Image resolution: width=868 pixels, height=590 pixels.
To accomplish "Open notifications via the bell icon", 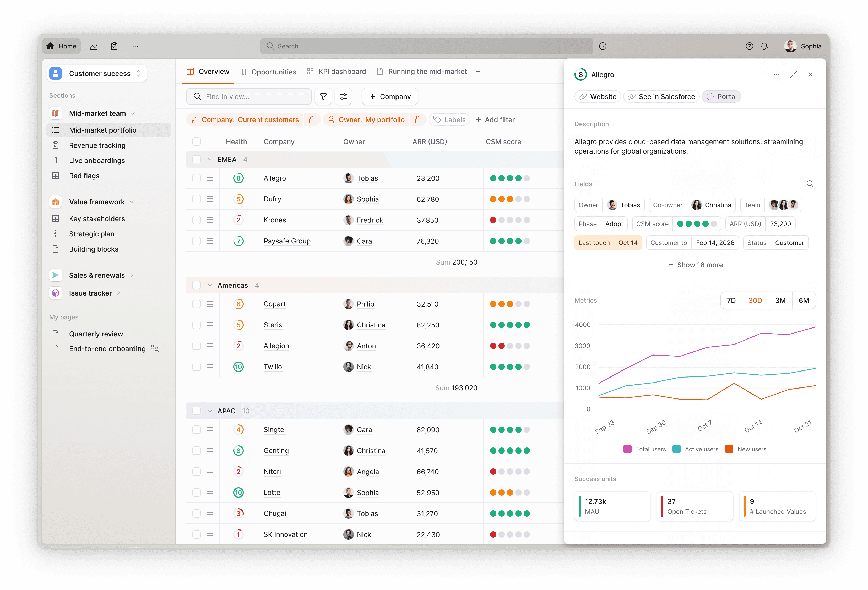I will coord(764,46).
